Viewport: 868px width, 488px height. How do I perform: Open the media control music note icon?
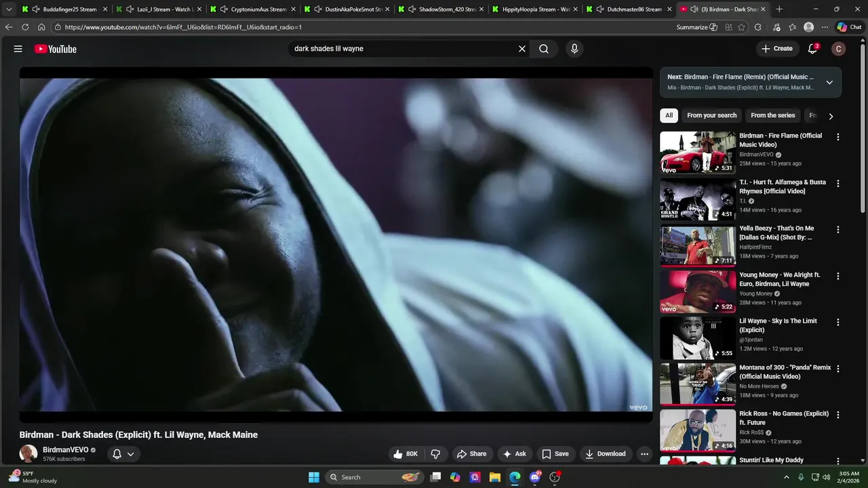[776, 27]
